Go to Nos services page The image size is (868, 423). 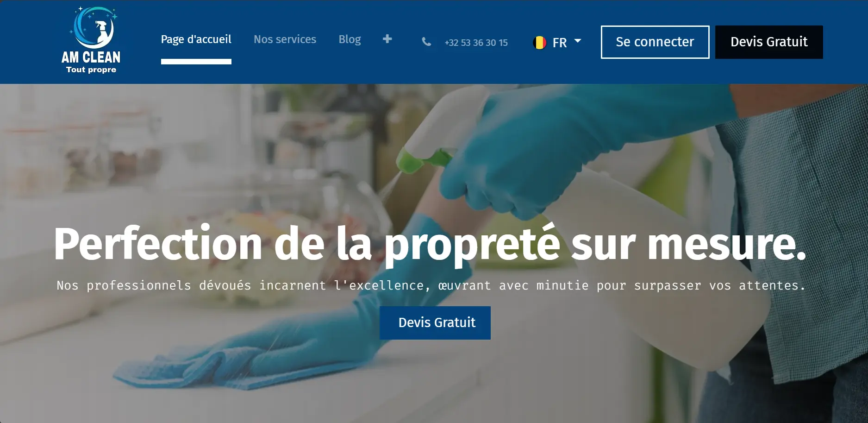pos(285,39)
